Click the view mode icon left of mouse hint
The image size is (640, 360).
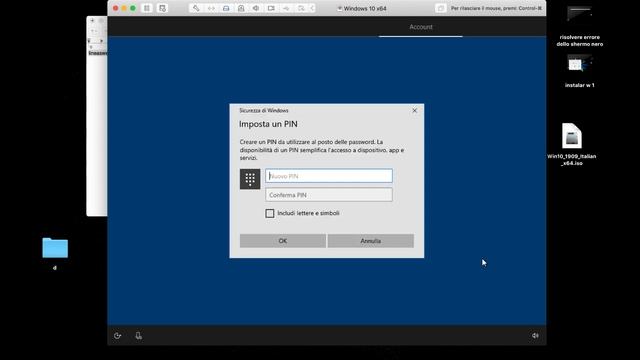[440, 8]
